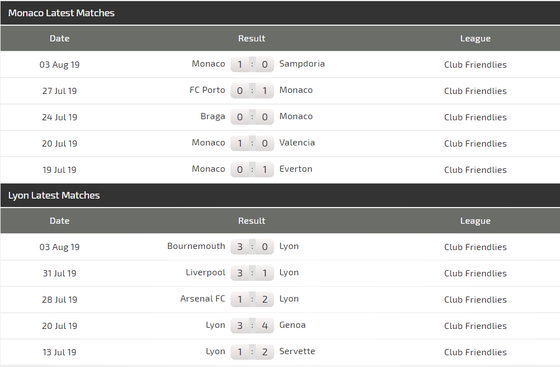The width and height of the screenshot is (560, 367).
Task: Select the Date column header in Monaco table
Action: coord(59,38)
